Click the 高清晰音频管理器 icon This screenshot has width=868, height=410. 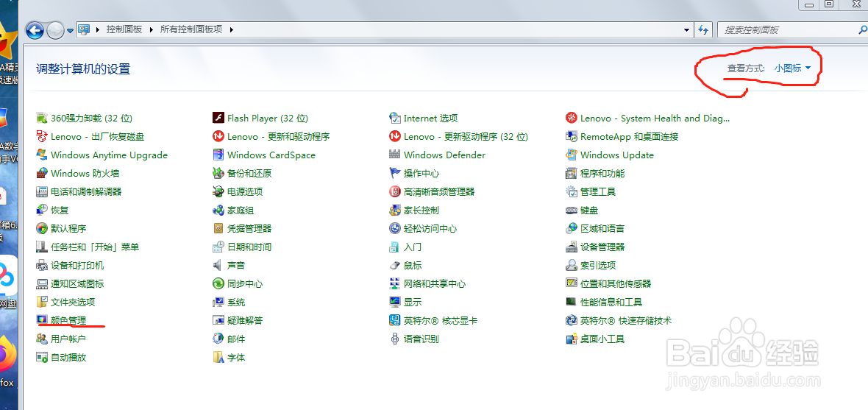395,191
